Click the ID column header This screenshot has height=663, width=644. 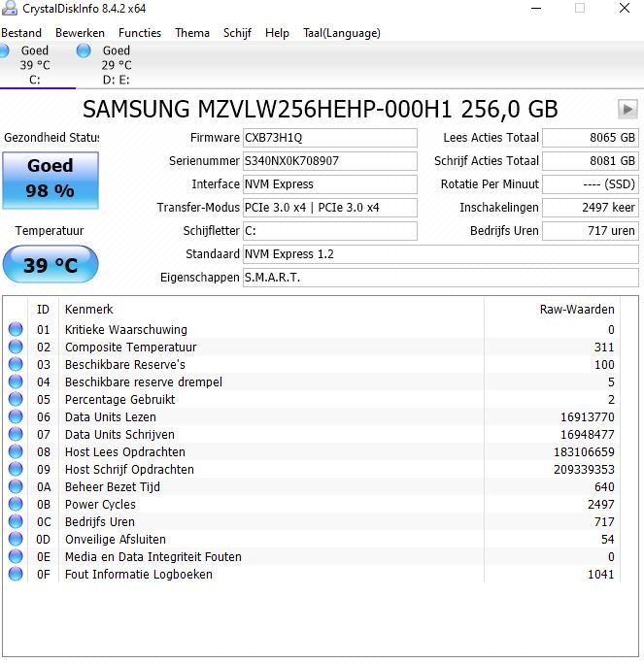click(x=43, y=310)
